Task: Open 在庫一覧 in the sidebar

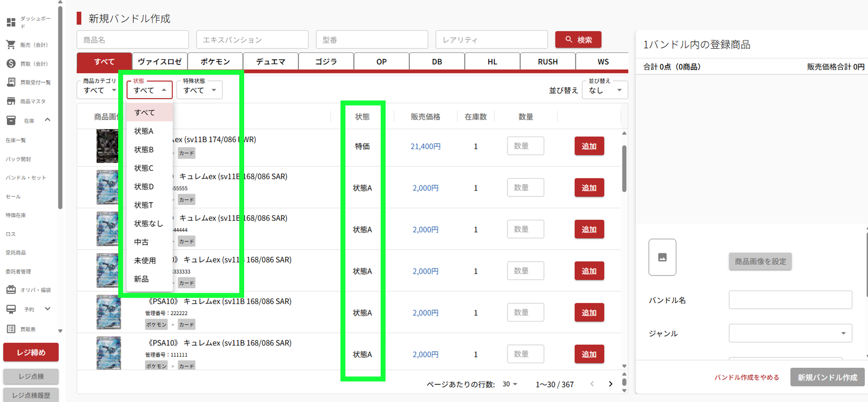Action: 16,140
